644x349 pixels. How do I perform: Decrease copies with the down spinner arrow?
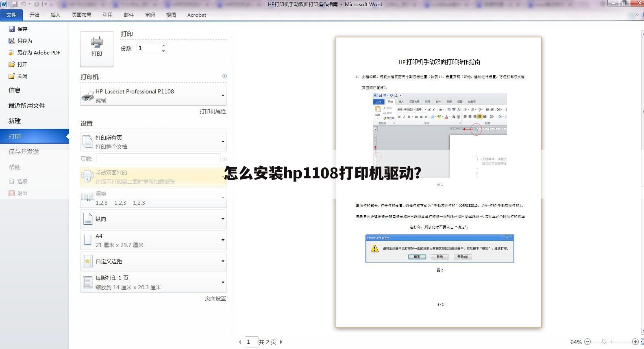[x=163, y=51]
